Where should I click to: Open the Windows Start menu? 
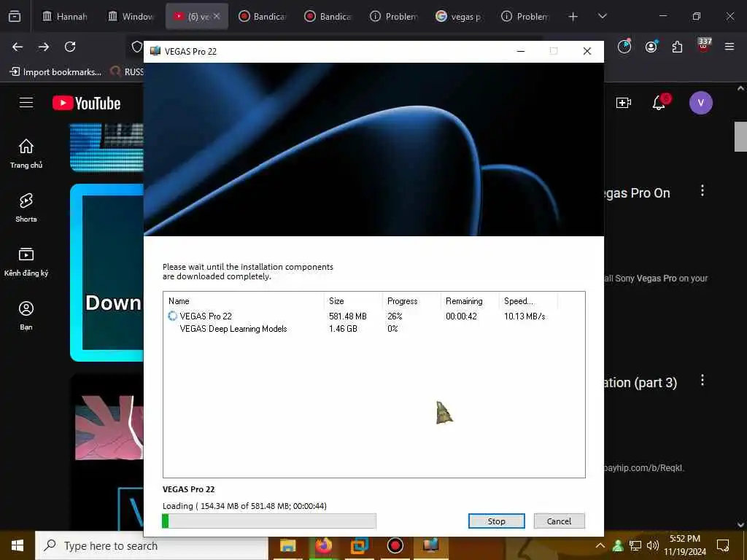[x=18, y=545]
